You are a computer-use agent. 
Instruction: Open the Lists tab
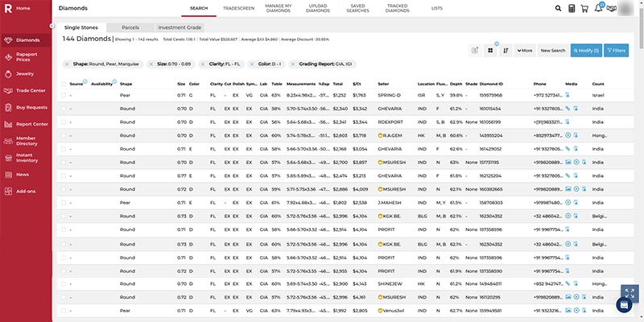click(437, 8)
